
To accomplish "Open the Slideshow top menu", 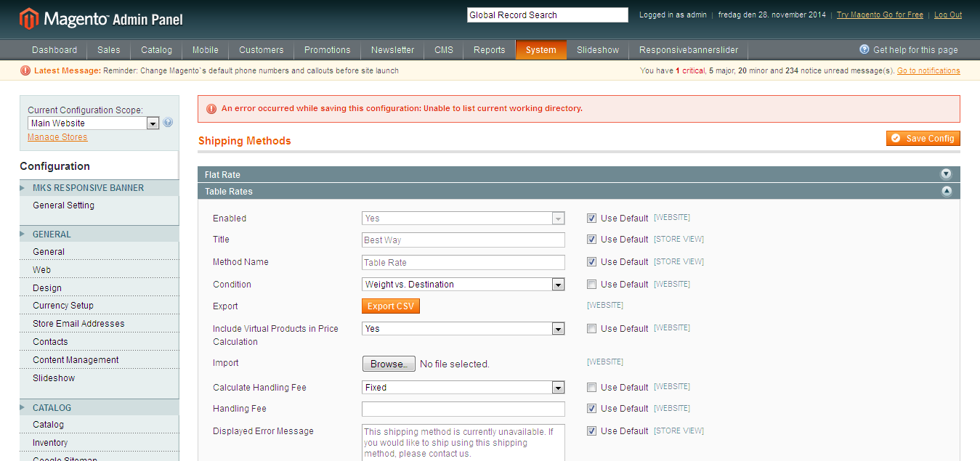I will coord(598,50).
